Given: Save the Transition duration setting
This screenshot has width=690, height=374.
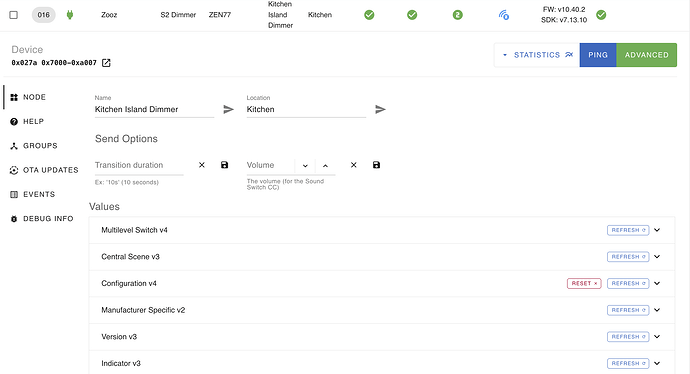Looking at the screenshot, I should pos(224,165).
